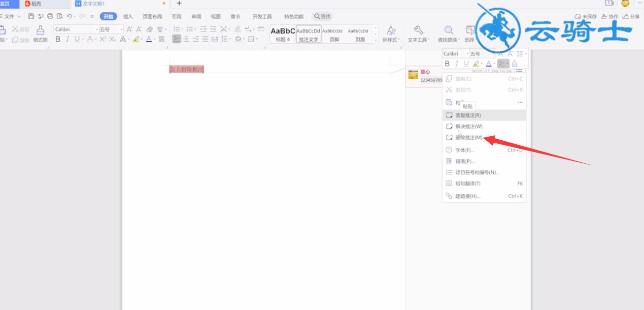Screen dimensions: 644x310
Task: Open the Calibri font name dropdown in ribbon
Action: [x=97, y=30]
